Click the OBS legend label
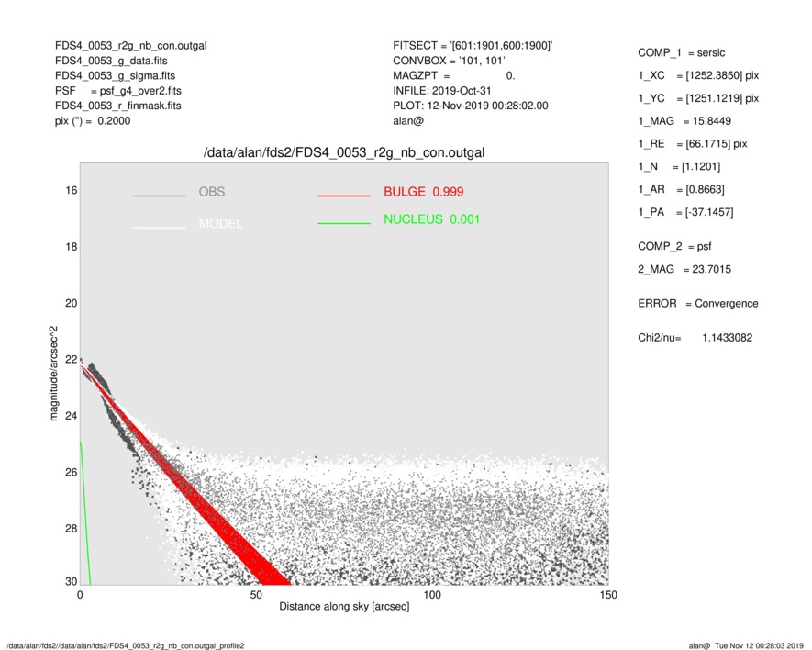Viewport: 812px width, 650px height. pyautogui.click(x=212, y=192)
